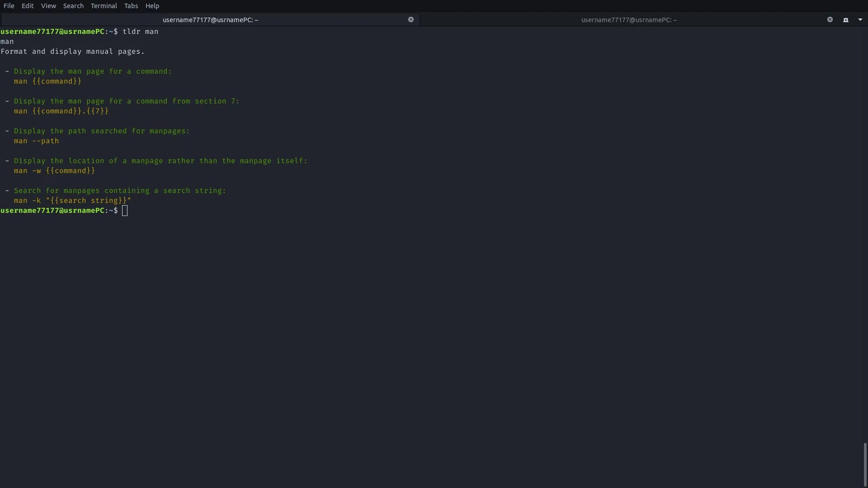Open the View menu
The image size is (868, 488).
pos(48,6)
